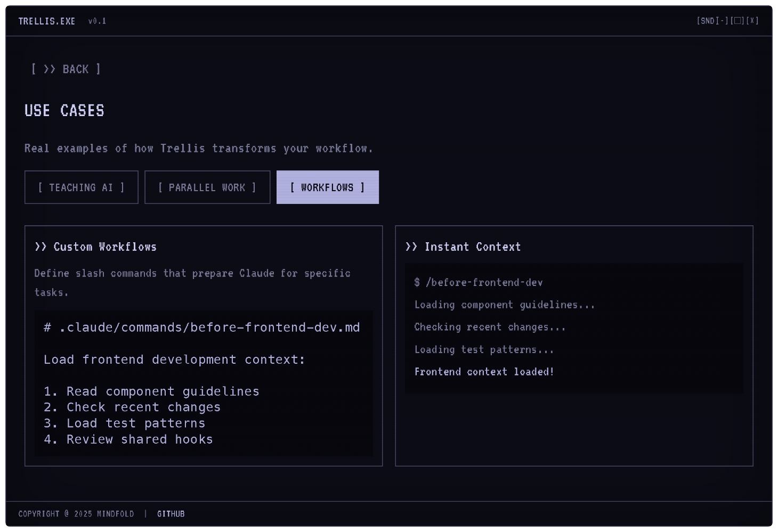
Task: Enable the TEACHING AI filter
Action: (x=81, y=187)
